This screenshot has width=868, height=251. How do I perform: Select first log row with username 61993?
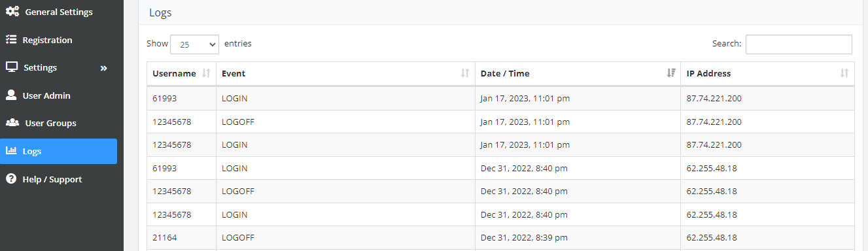pos(500,99)
